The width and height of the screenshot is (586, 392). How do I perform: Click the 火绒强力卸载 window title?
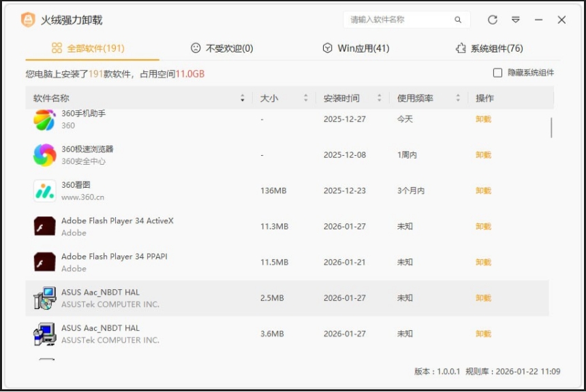tap(72, 20)
